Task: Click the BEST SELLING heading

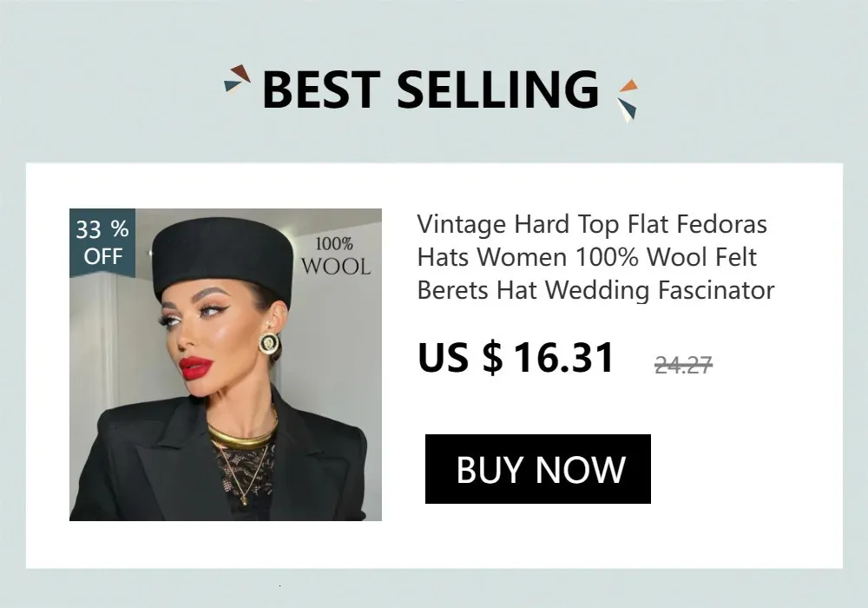Action: pyautogui.click(x=431, y=89)
